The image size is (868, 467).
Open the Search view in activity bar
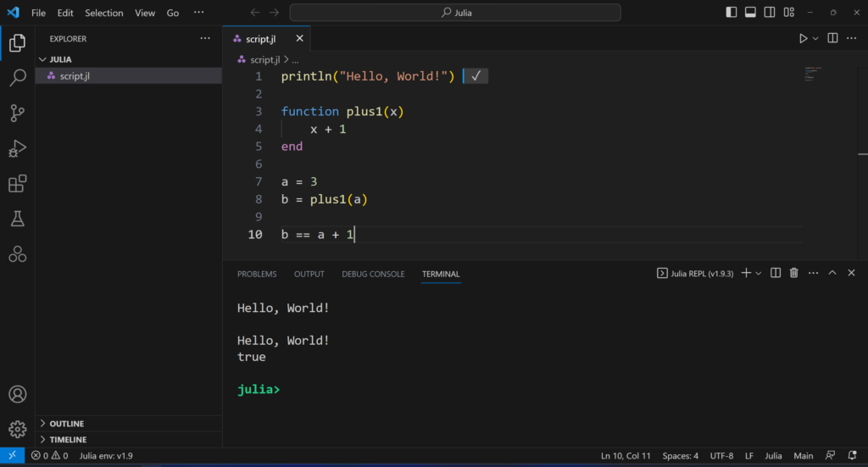17,77
